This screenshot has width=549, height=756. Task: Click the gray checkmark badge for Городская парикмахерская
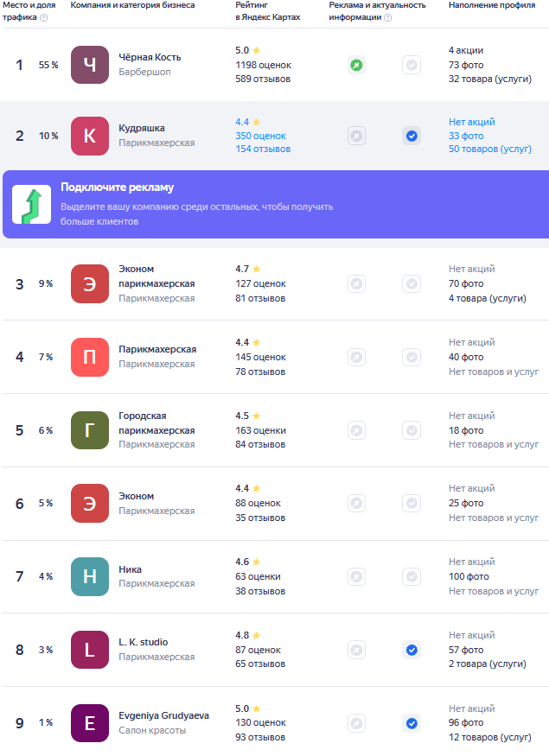pos(412,430)
